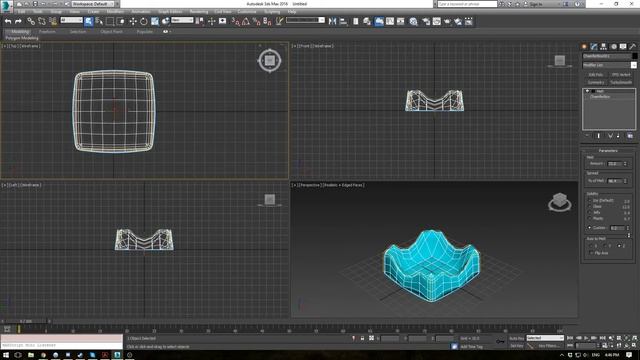The image size is (640, 360).
Task: Select Jelly solidity radio button
Action: (589, 212)
